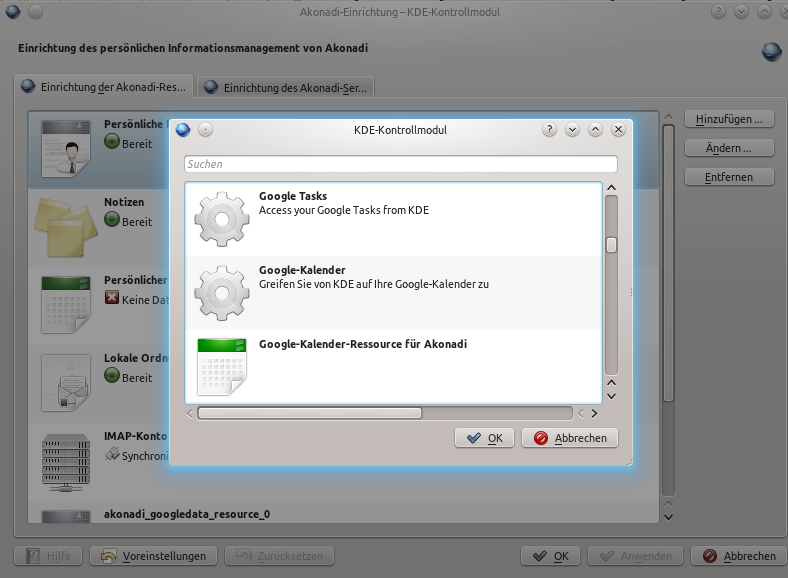Confirm the dialog with OK

point(484,438)
